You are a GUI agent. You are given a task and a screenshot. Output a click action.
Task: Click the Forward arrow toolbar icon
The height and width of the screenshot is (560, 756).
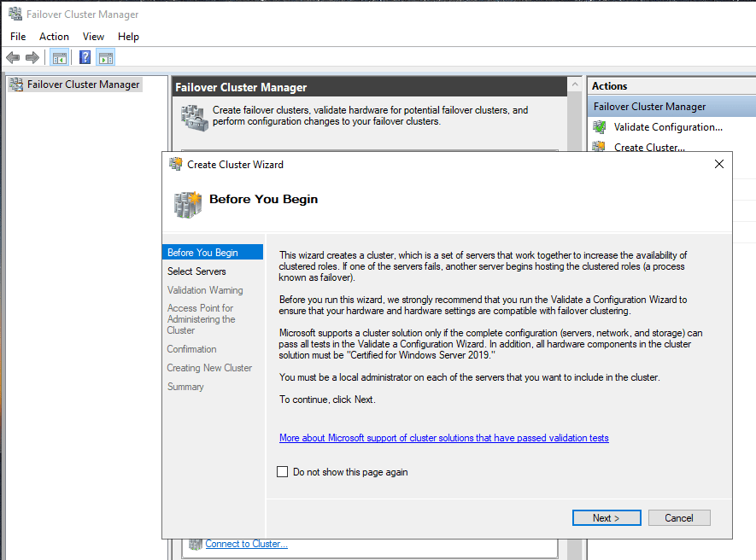pos(32,58)
